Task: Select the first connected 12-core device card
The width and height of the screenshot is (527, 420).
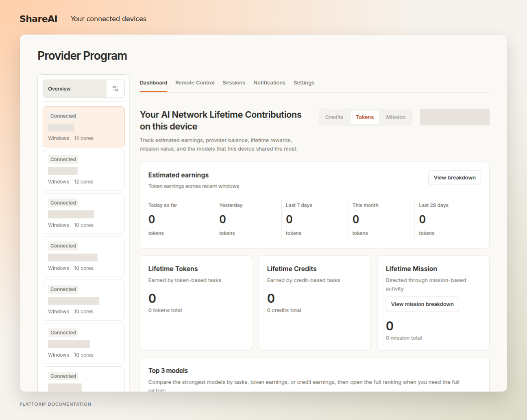Action: coord(84,127)
